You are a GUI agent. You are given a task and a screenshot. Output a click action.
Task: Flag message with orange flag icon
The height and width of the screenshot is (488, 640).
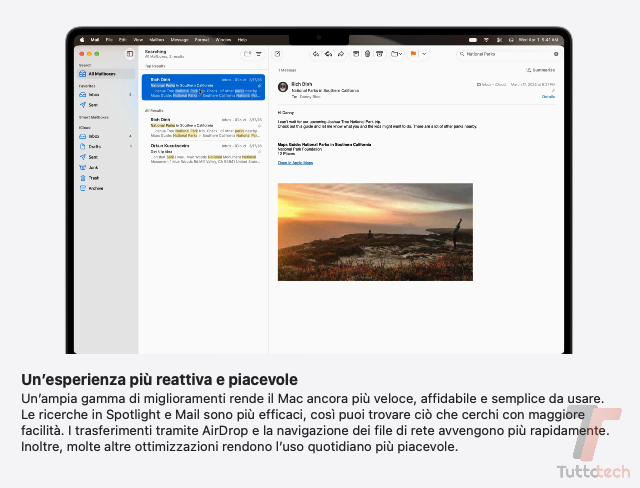pos(413,54)
